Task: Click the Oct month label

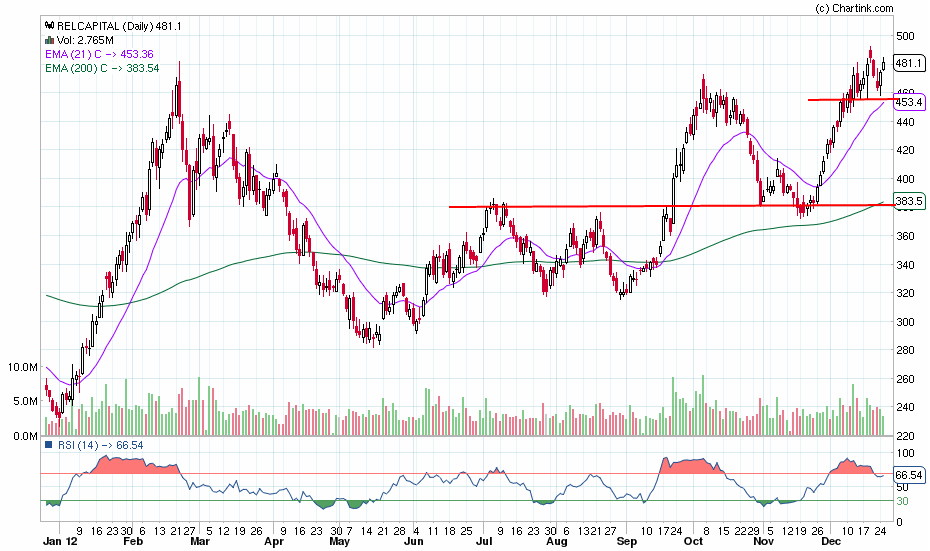Action: [x=693, y=541]
